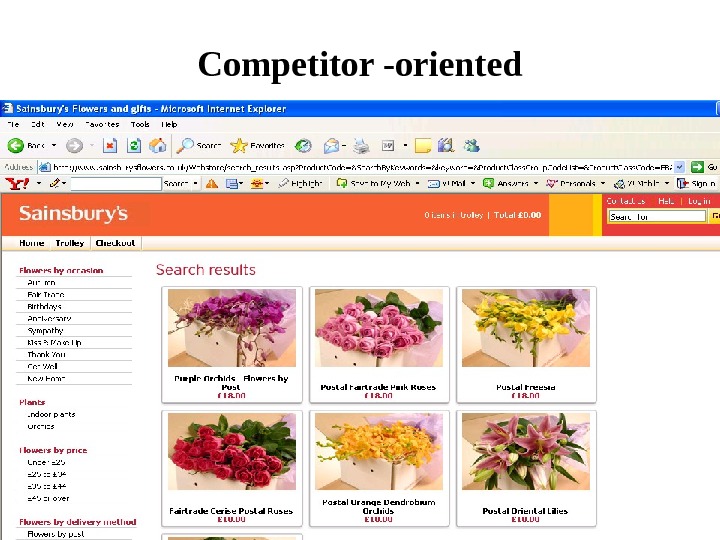The image size is (720, 540).
Task: Expand the Answers dropdown arrow
Action: pos(536,183)
